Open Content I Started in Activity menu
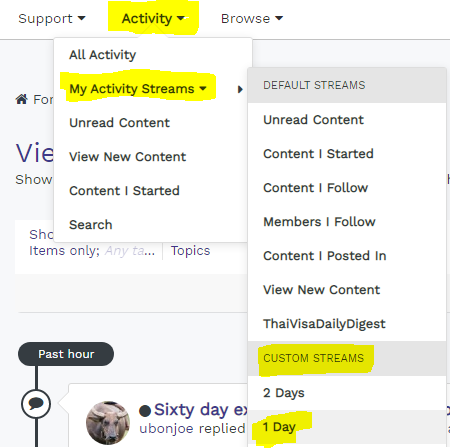This screenshot has height=448, width=450. coord(124,191)
